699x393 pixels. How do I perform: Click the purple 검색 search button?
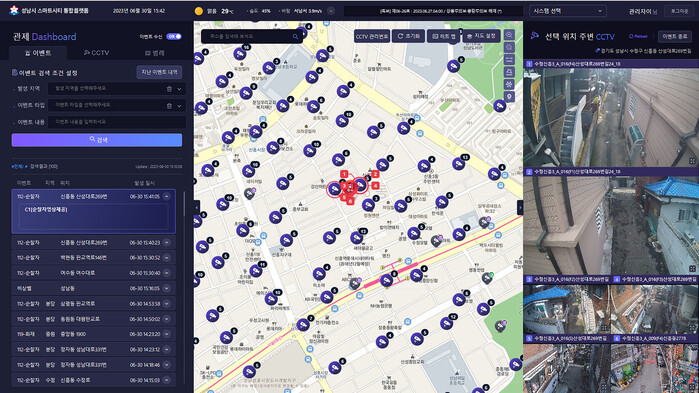[97, 140]
